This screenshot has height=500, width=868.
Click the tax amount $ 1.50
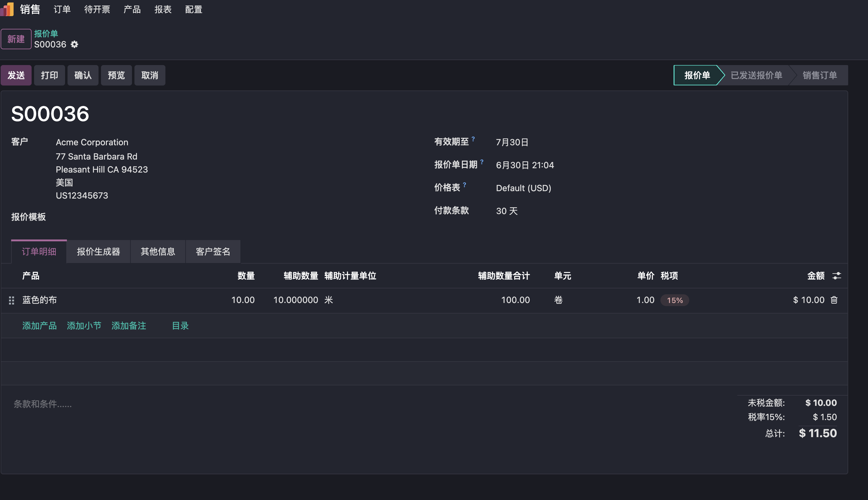pyautogui.click(x=825, y=417)
